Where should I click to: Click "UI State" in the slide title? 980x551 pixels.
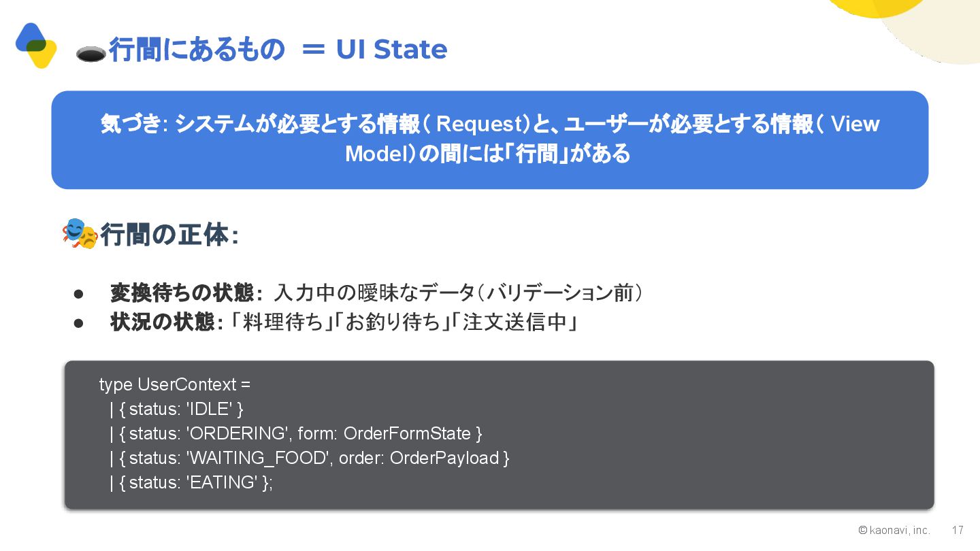(x=391, y=49)
